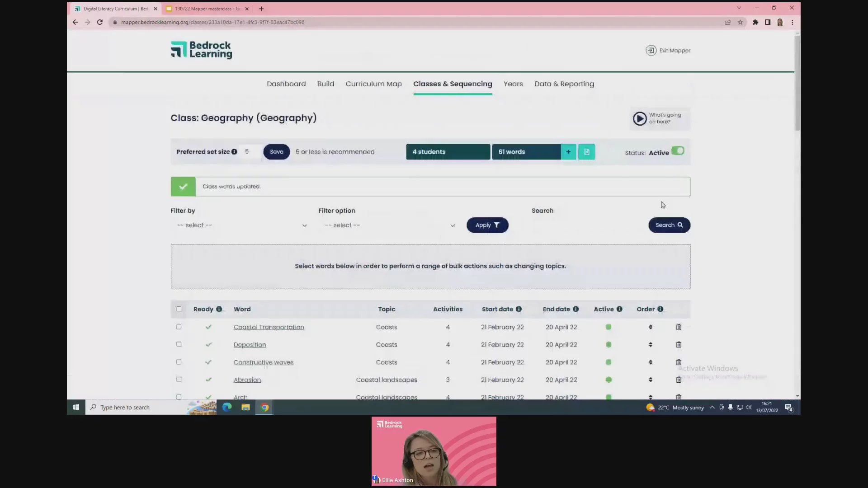
Task: Add words with the plus button
Action: pos(568,152)
